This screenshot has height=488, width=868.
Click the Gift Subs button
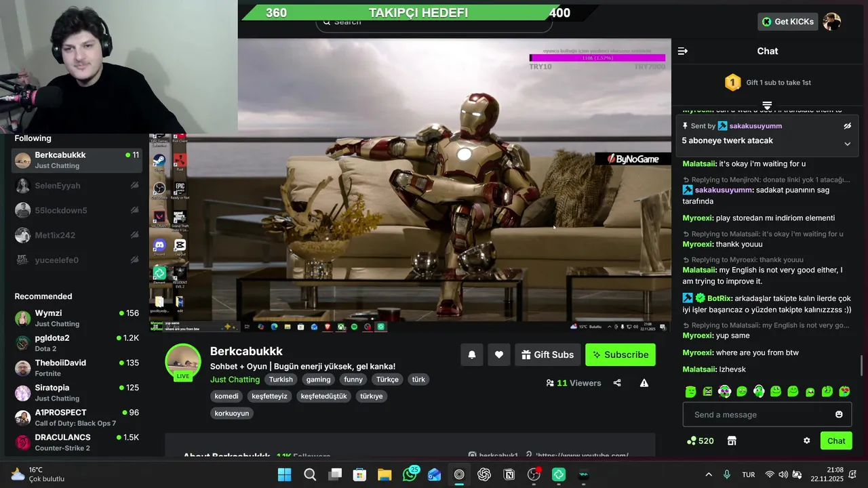point(548,354)
